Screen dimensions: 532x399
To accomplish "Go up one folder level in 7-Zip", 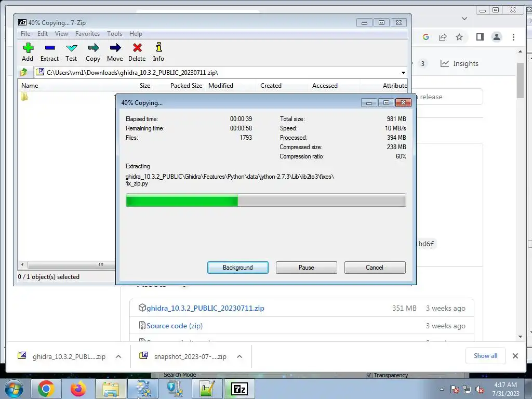I will (x=24, y=72).
